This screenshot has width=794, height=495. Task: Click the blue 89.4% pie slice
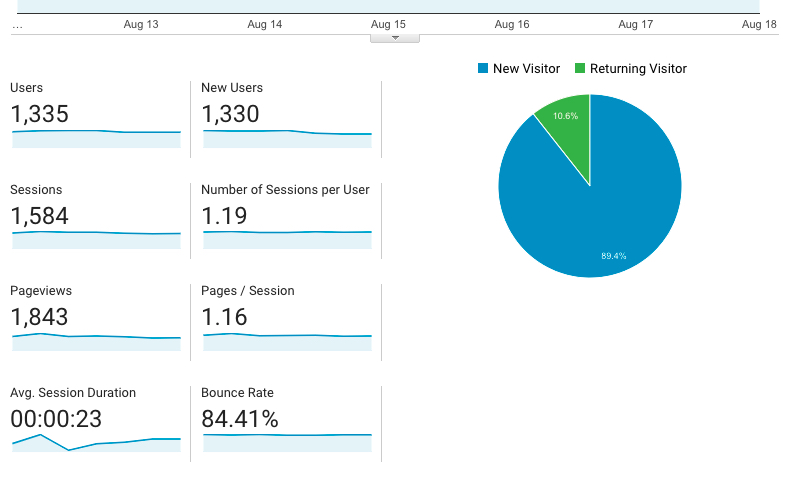click(608, 213)
